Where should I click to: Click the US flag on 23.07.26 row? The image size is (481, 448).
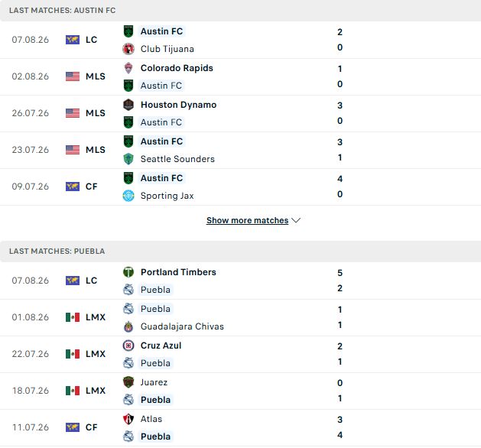[73, 150]
